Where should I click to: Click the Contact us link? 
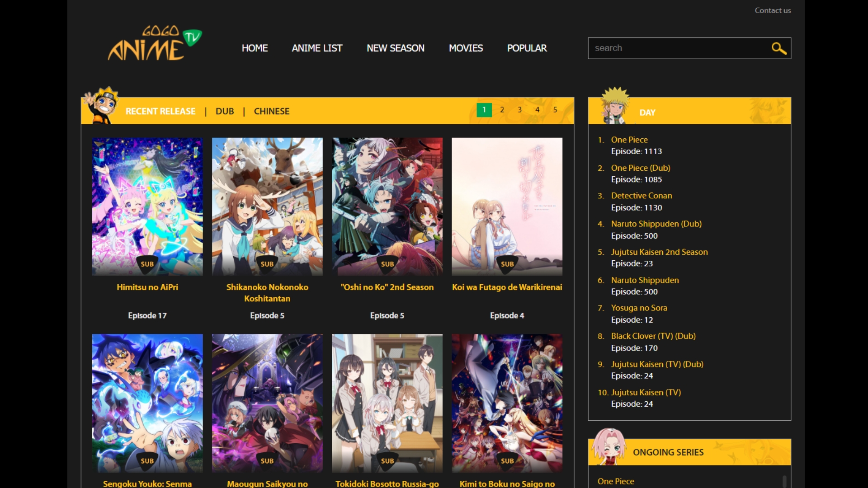(x=773, y=10)
